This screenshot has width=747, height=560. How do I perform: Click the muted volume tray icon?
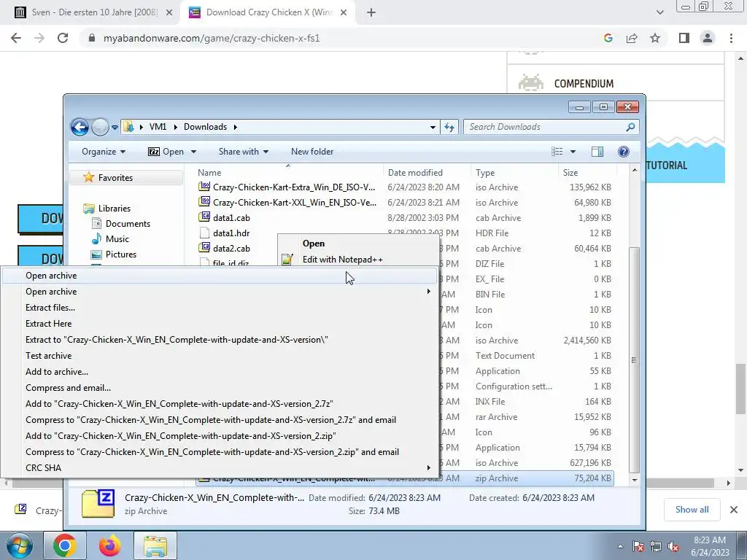[x=673, y=547]
